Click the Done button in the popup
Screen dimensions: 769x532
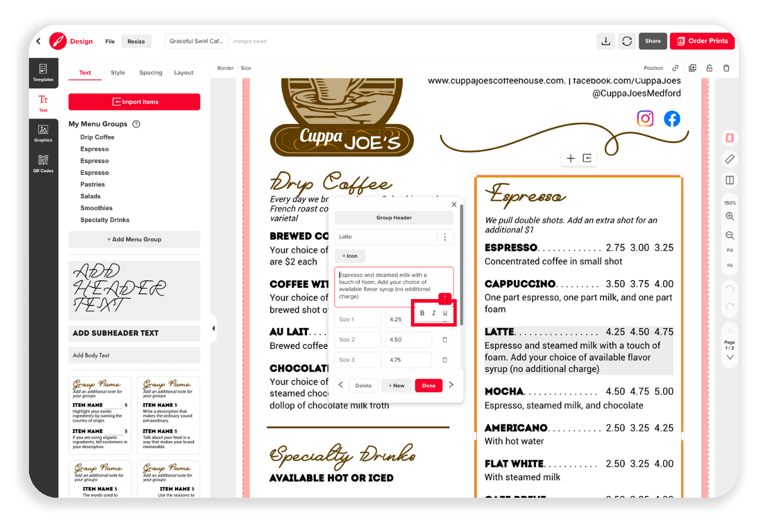click(x=429, y=385)
